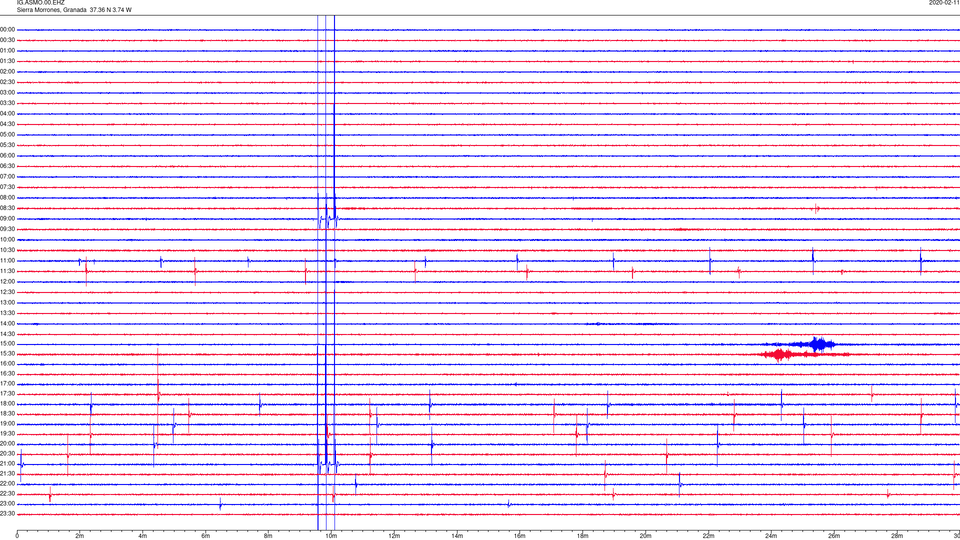Image resolution: width=960 pixels, height=540 pixels.
Task: Click the 8m tick label on the axis
Action: tap(268, 536)
